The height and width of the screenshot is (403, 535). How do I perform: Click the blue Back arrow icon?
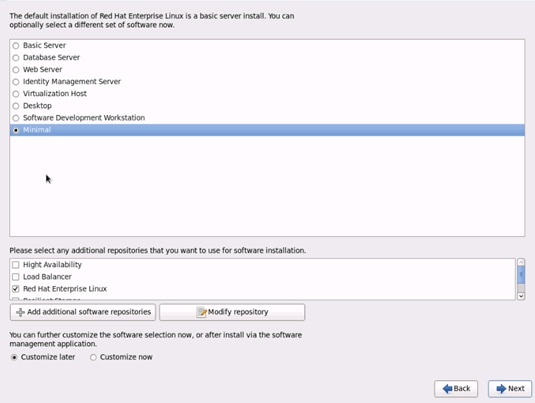pyautogui.click(x=447, y=389)
